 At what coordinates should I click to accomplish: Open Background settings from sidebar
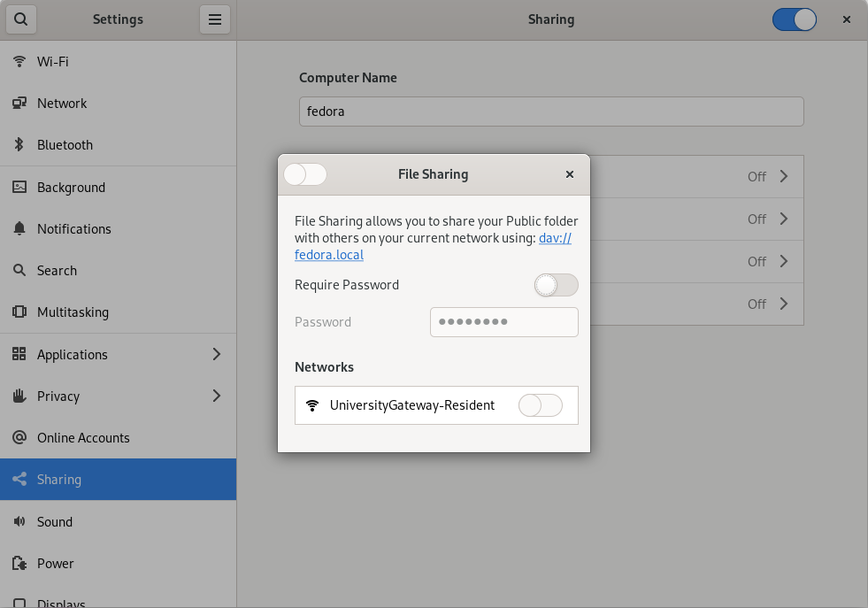tap(118, 187)
